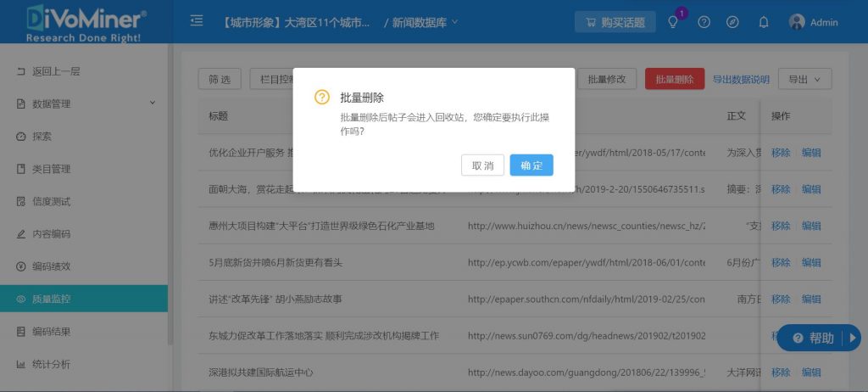Cancel the batch delete with 取消

pos(482,165)
